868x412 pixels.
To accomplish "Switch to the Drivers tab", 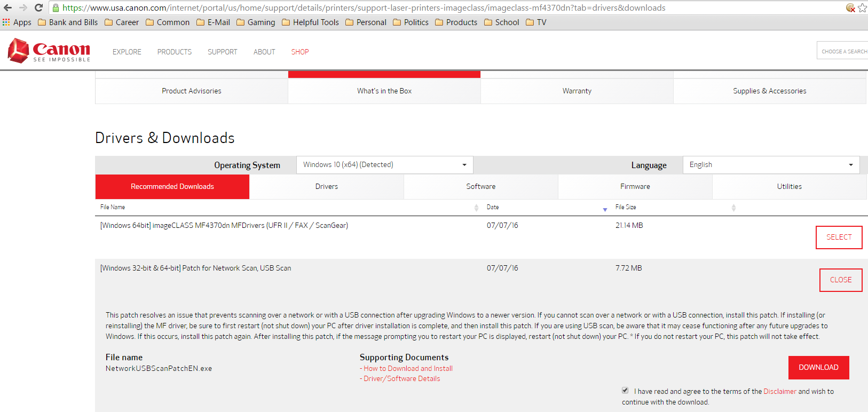I will click(x=327, y=187).
